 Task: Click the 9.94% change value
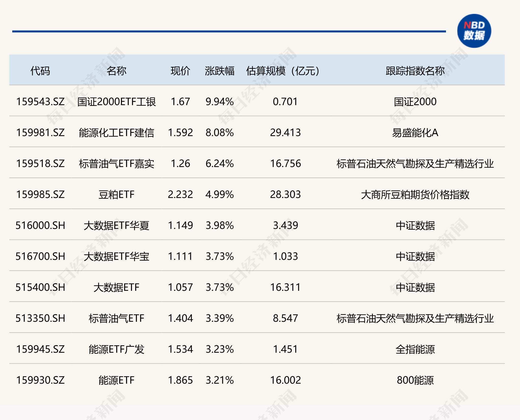pos(219,102)
